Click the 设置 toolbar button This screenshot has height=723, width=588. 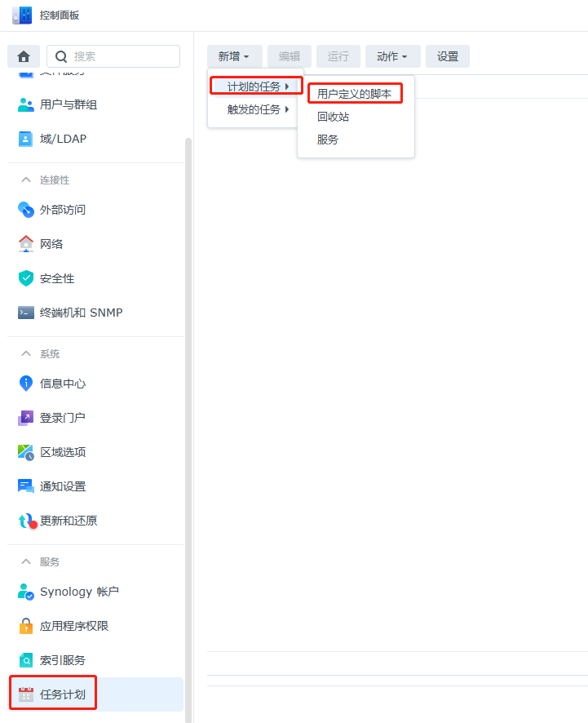pyautogui.click(x=448, y=56)
